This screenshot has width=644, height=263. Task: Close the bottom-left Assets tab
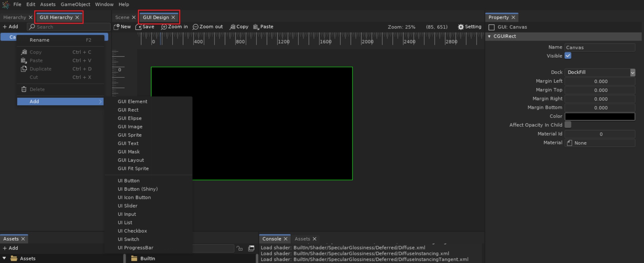pos(23,239)
